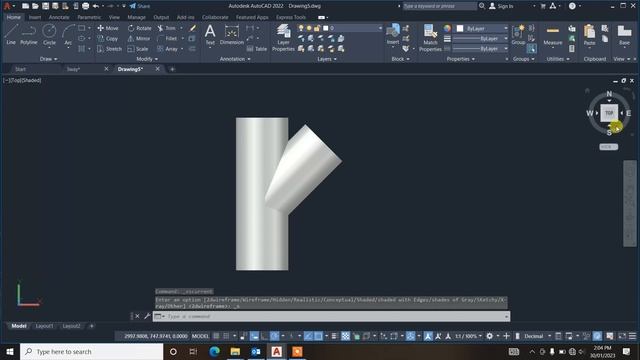The image size is (640, 360).
Task: Click the MODEL space button in status bar
Action: pos(200,336)
